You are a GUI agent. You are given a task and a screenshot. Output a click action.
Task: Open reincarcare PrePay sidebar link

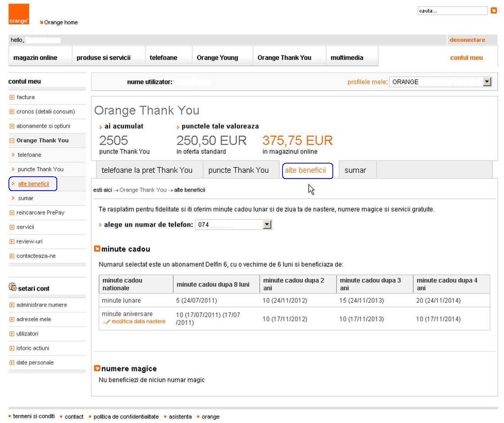click(x=40, y=213)
